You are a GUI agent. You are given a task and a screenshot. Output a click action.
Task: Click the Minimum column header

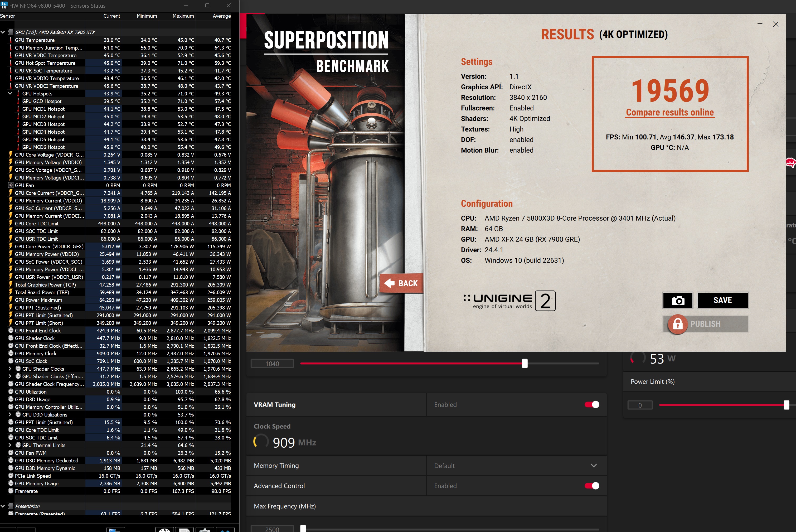click(x=140, y=16)
